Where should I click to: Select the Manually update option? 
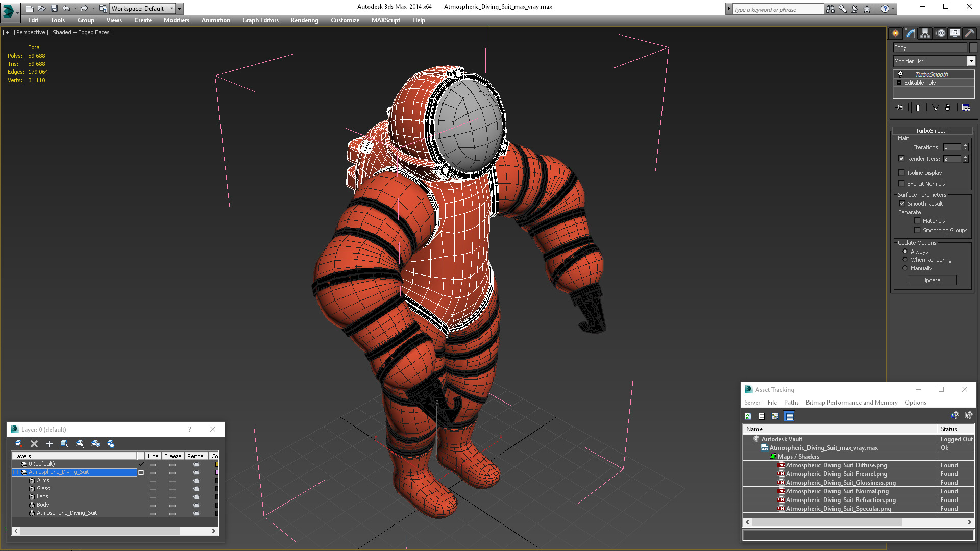(x=905, y=268)
